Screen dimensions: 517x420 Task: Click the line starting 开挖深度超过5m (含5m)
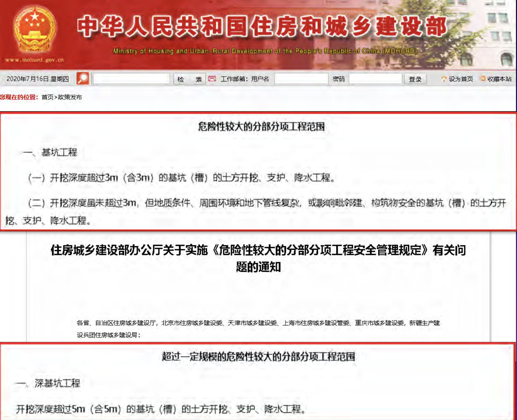[x=161, y=409]
